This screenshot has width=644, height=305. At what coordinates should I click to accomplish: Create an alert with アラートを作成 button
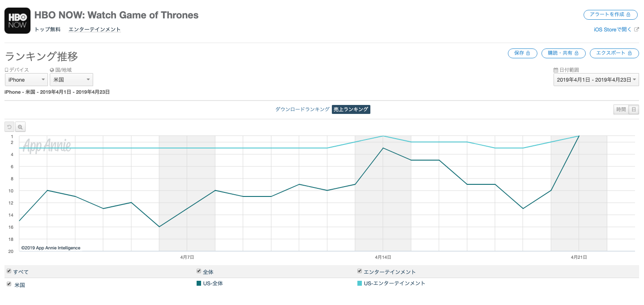(611, 15)
